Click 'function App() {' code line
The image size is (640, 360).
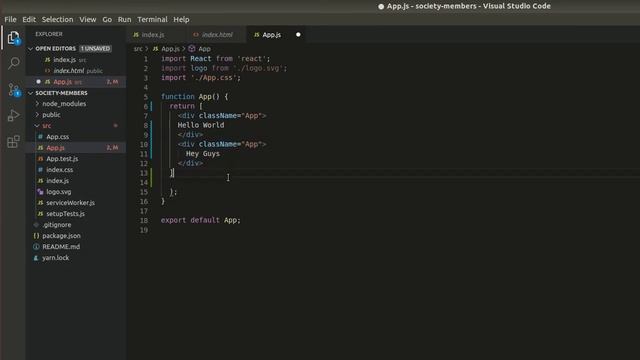[x=195, y=97]
